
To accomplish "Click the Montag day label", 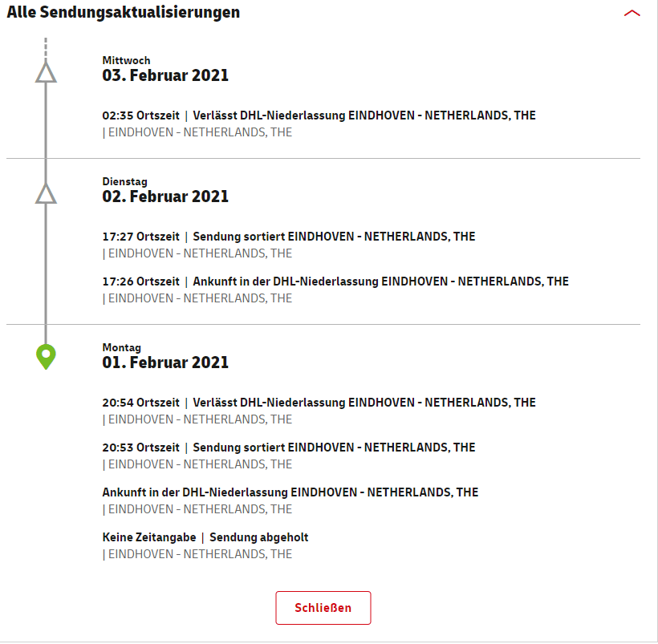I will (x=122, y=348).
